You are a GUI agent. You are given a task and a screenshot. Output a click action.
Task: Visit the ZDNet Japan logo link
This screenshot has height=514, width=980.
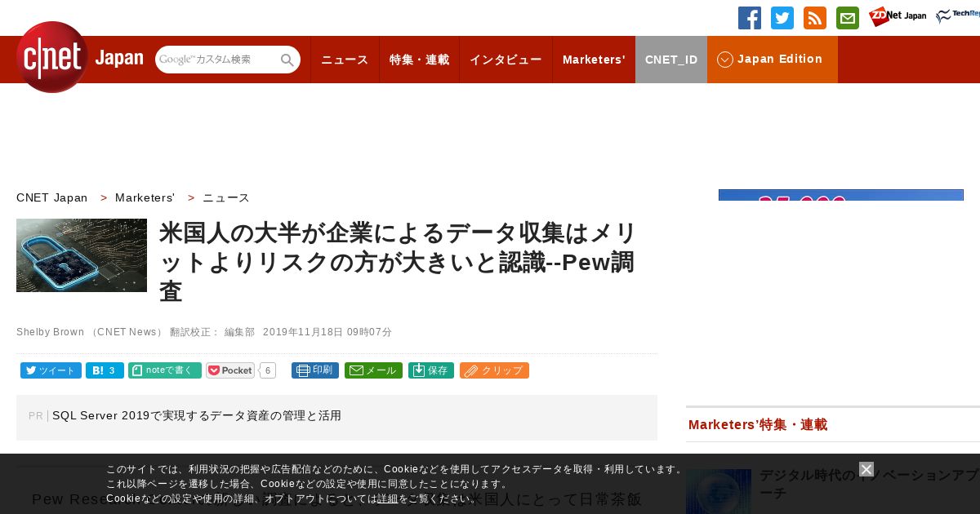[898, 16]
